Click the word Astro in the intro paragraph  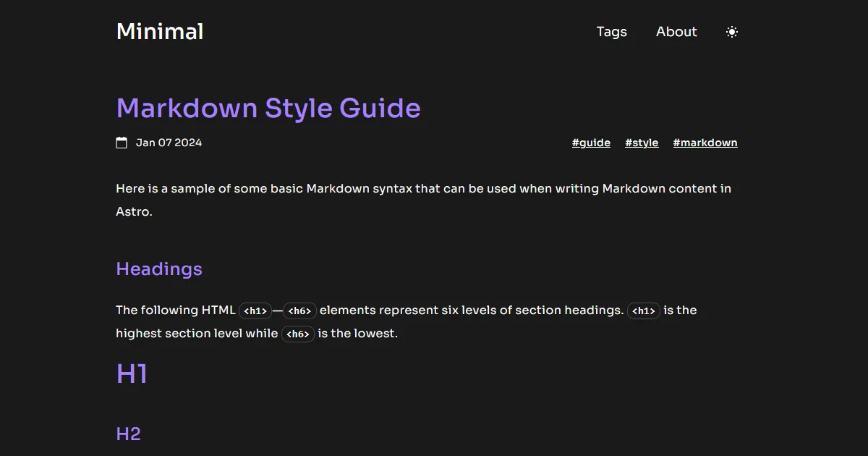134,212
